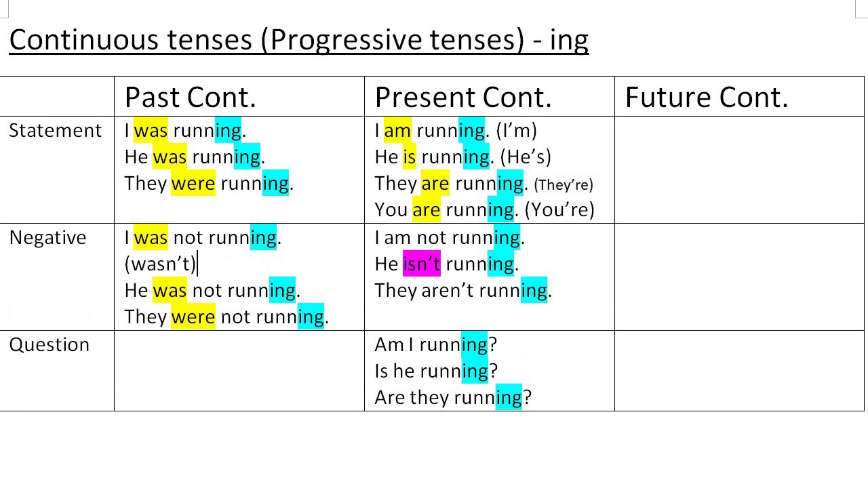The height and width of the screenshot is (488, 868).
Task: Click the "Past Cont." column header
Action: click(190, 98)
